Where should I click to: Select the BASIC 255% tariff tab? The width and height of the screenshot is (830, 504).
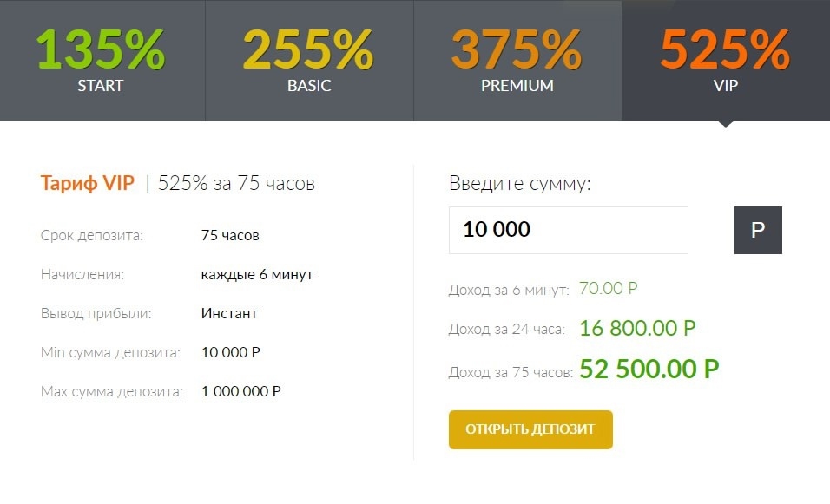pyautogui.click(x=309, y=60)
